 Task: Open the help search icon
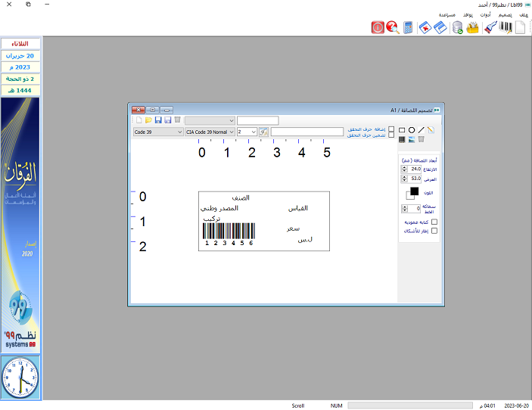393,28
